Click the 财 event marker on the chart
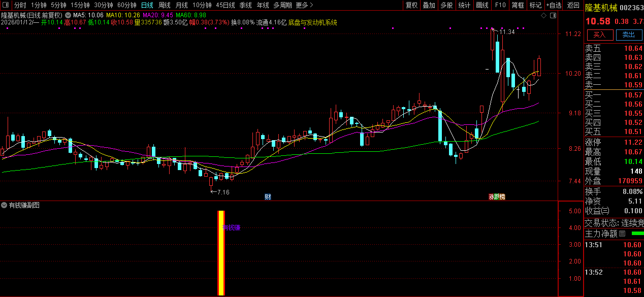Screen dimensions: 644x297 click(x=268, y=196)
